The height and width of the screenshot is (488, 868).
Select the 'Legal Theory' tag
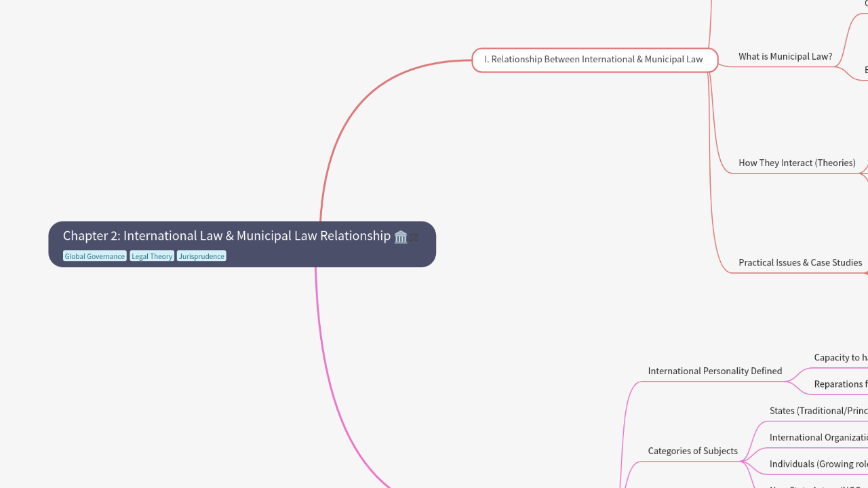[152, 256]
